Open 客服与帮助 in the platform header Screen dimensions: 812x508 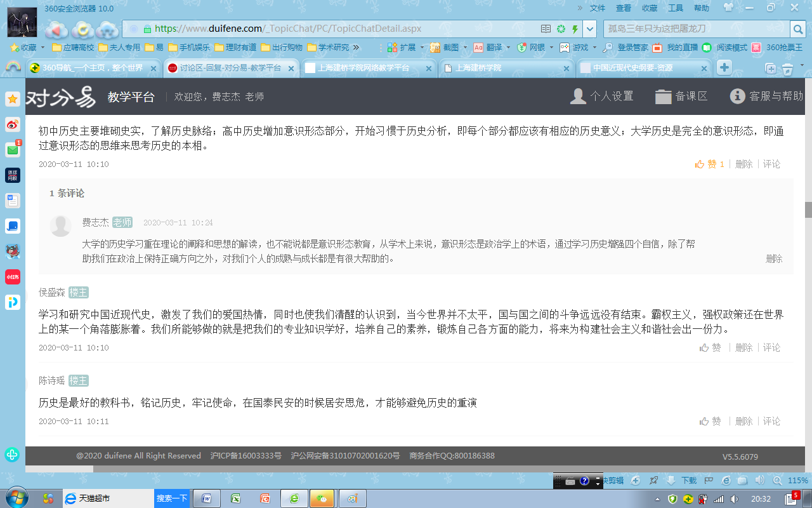pyautogui.click(x=767, y=96)
